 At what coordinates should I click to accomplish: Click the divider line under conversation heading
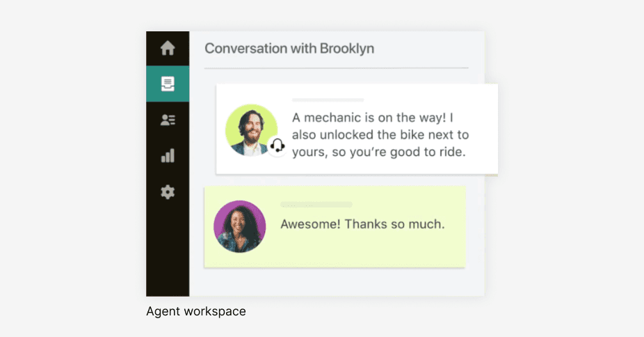[x=336, y=68]
